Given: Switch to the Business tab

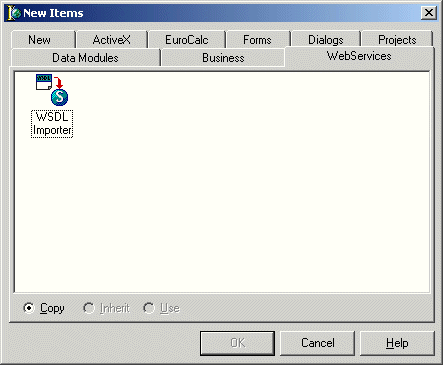Looking at the screenshot, I should click(223, 58).
